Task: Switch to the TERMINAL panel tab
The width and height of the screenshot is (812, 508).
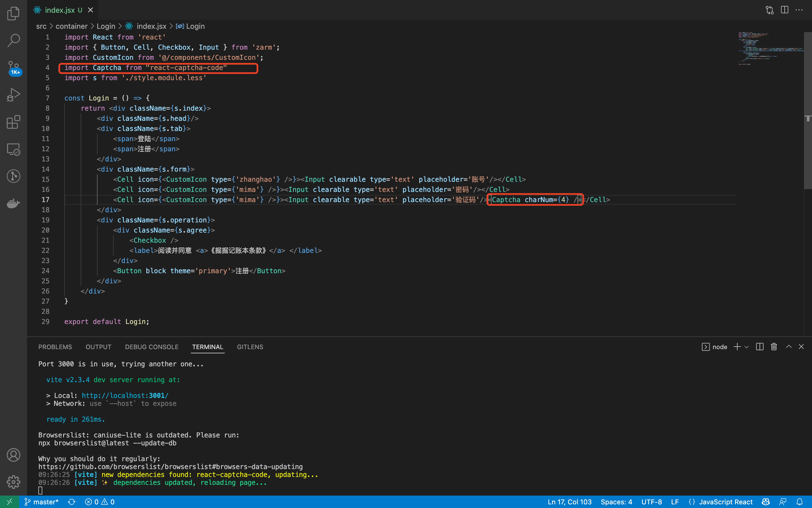Action: pos(207,347)
